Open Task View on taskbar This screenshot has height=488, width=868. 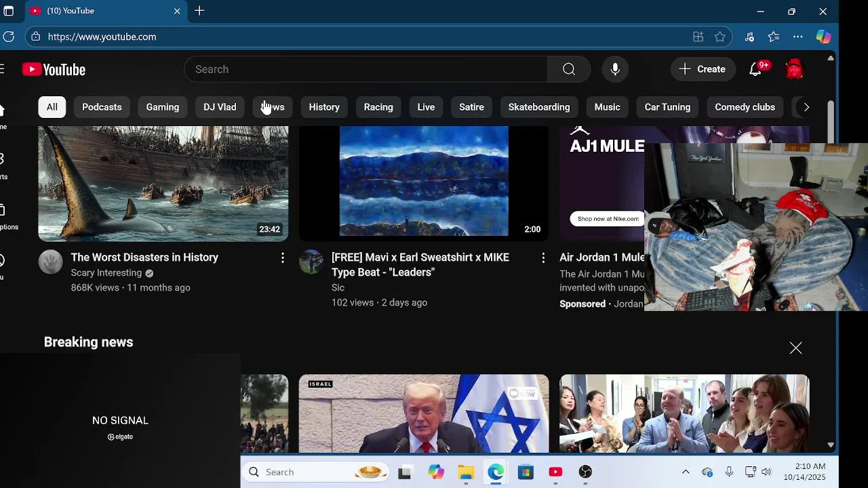(x=405, y=472)
